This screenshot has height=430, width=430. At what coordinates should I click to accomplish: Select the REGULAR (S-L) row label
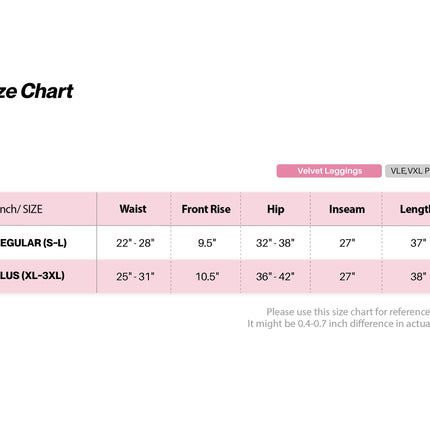click(33, 243)
